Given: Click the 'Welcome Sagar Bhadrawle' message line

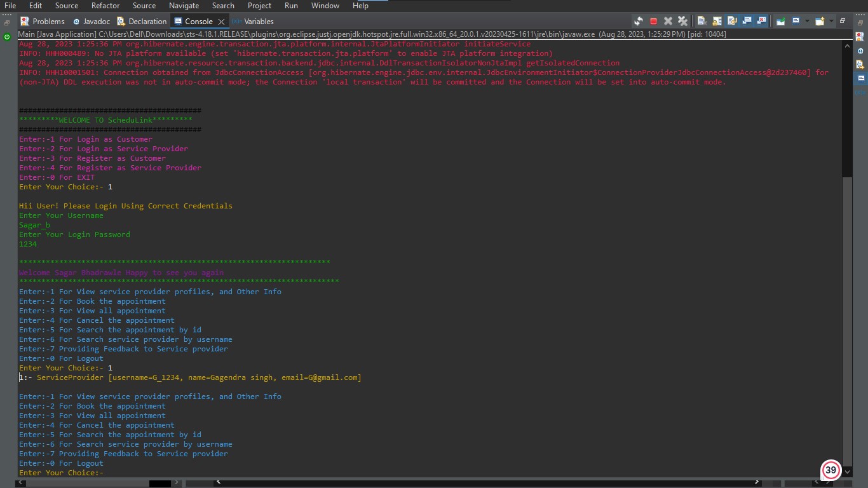Looking at the screenshot, I should click(121, 273).
